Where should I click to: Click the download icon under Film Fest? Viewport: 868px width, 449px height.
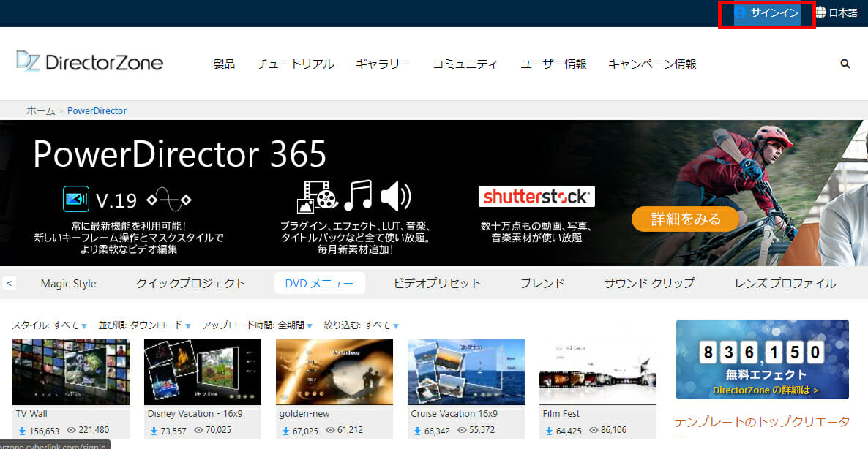(549, 430)
